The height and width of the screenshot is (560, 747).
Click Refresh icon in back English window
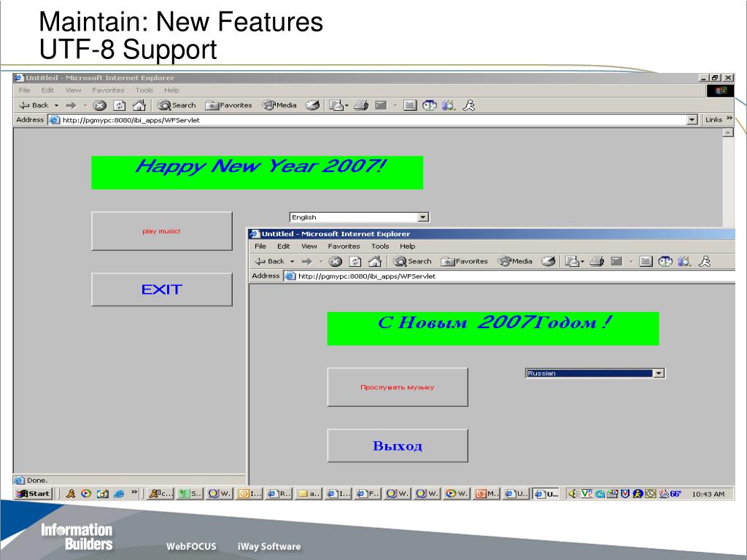click(119, 105)
